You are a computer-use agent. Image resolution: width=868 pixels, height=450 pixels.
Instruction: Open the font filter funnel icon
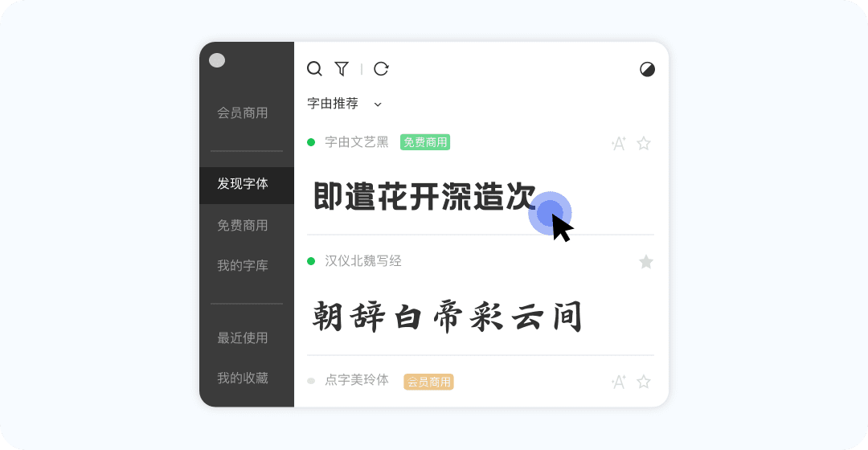click(x=342, y=68)
